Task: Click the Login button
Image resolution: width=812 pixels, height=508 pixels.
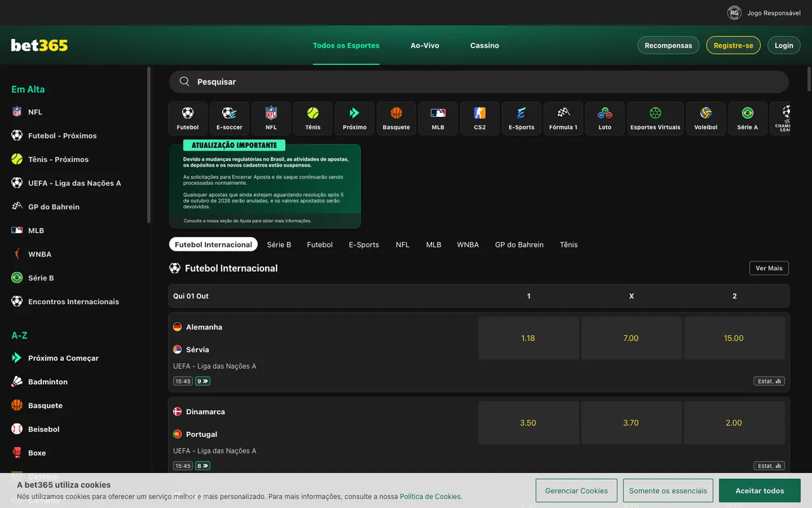Action: [784, 45]
